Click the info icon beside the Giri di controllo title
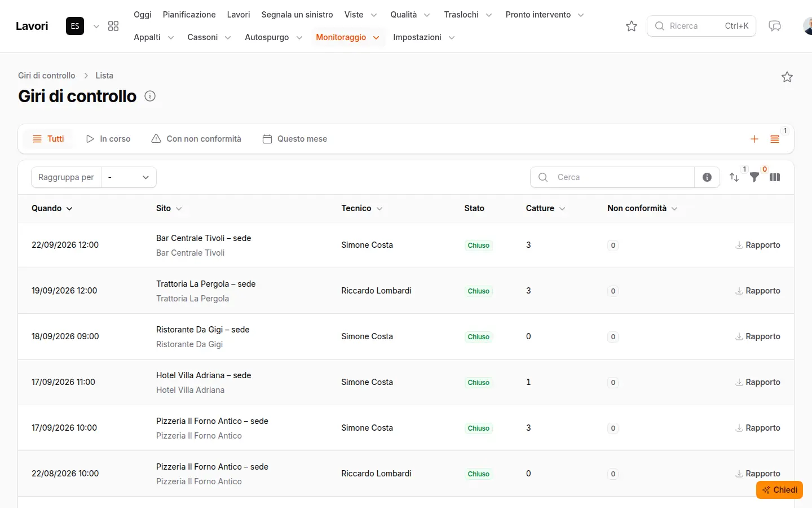Screen dimensions: 812x508 (x=150, y=96)
